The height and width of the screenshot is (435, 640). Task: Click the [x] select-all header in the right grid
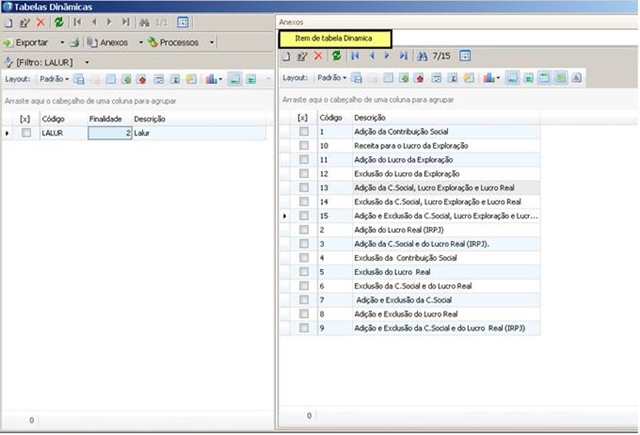[x=302, y=118]
